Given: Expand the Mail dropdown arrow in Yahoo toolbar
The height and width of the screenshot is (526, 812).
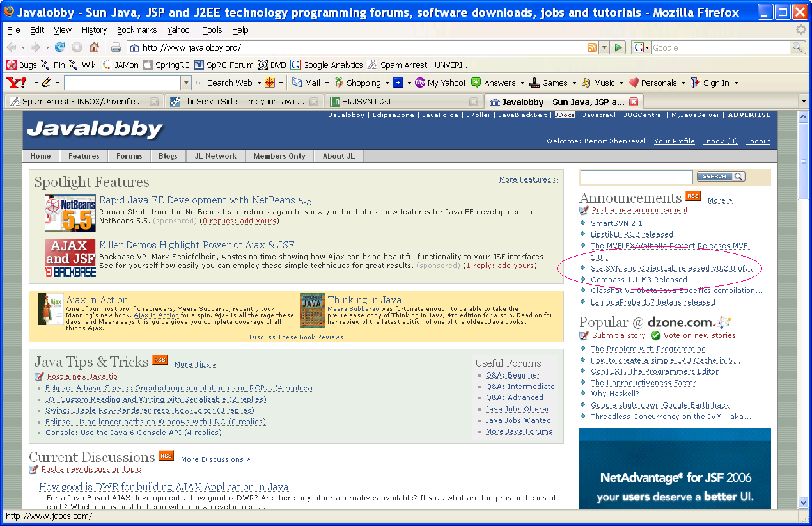Looking at the screenshot, I should pos(327,83).
